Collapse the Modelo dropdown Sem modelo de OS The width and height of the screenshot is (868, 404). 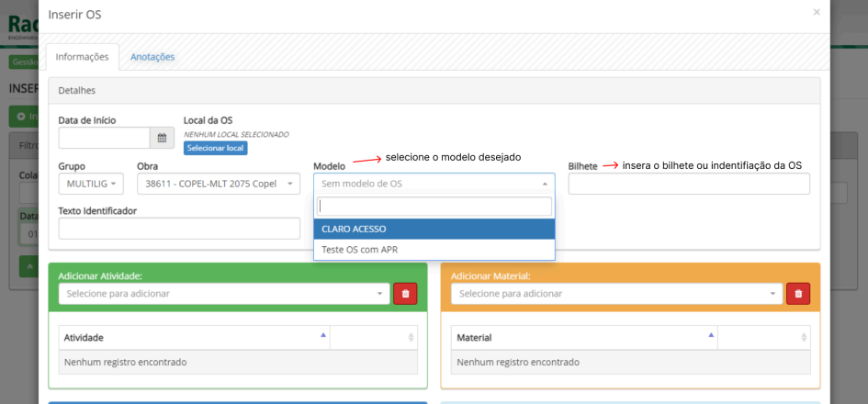point(434,184)
